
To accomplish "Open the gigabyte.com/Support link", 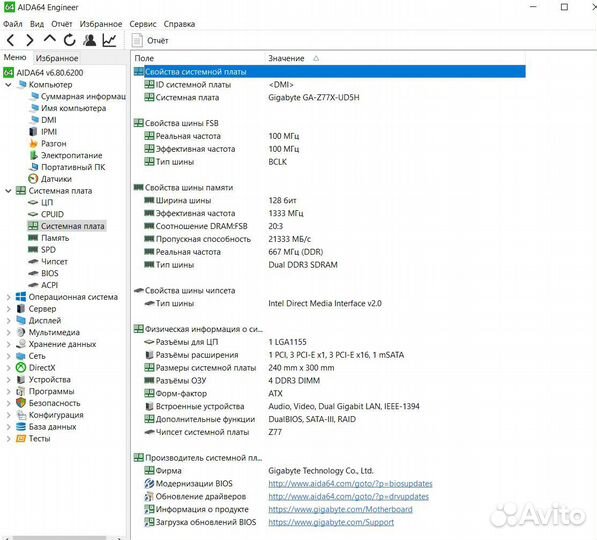I will coord(331,522).
